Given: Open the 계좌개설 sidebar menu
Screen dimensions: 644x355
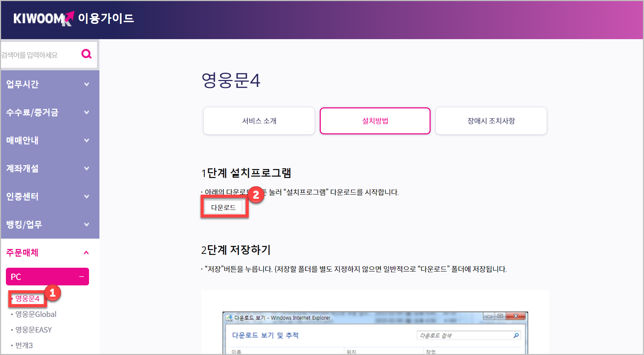Looking at the screenshot, I should point(50,168).
